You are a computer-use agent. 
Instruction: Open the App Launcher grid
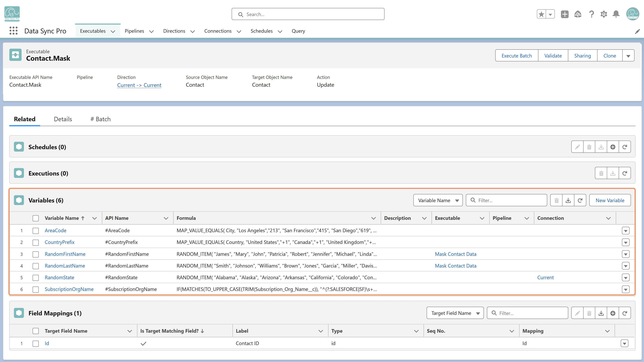pos(13,31)
